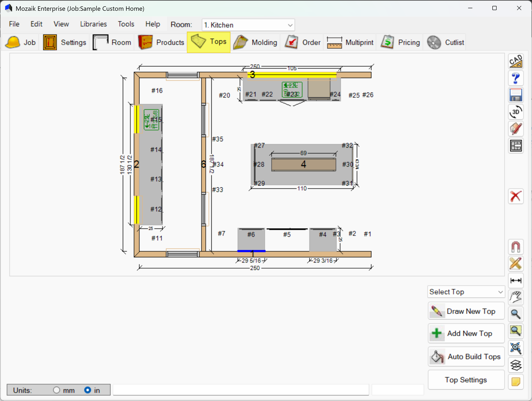Open help via blue question mark icon

tap(515, 78)
